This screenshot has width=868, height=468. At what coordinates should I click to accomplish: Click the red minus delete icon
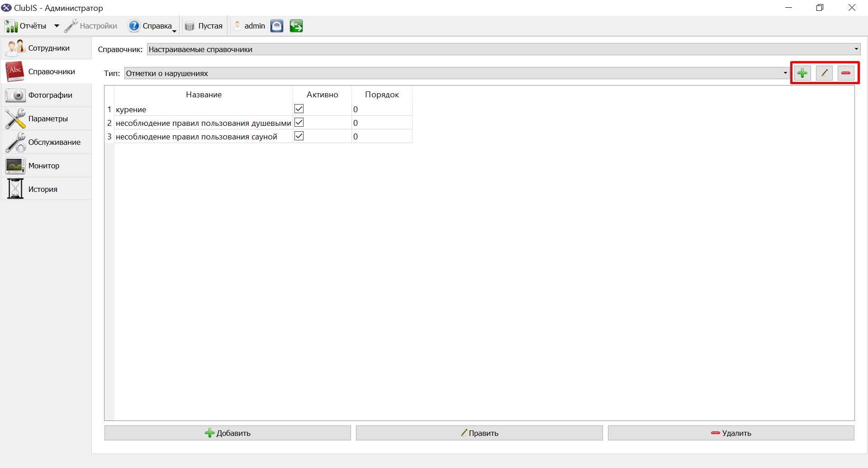[x=846, y=73]
